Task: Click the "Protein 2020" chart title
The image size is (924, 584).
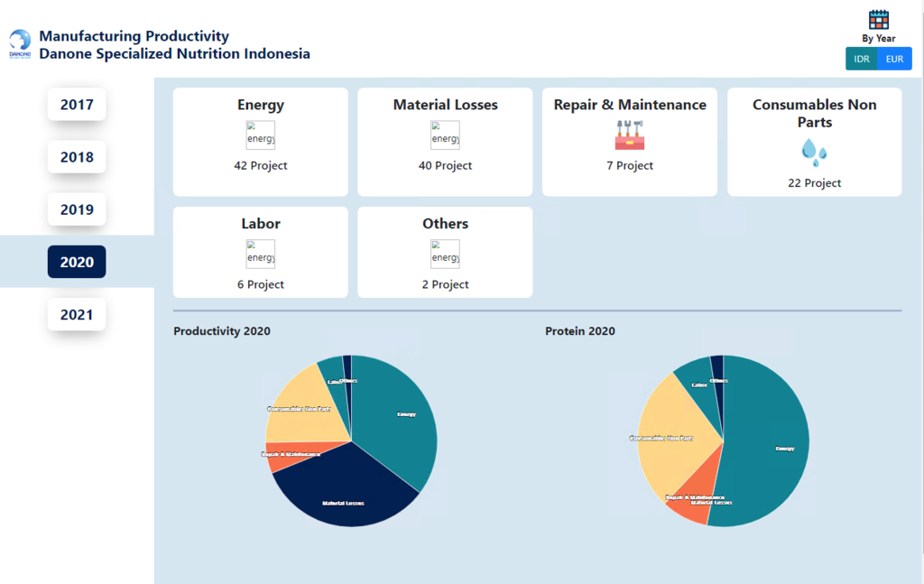Action: (x=580, y=331)
